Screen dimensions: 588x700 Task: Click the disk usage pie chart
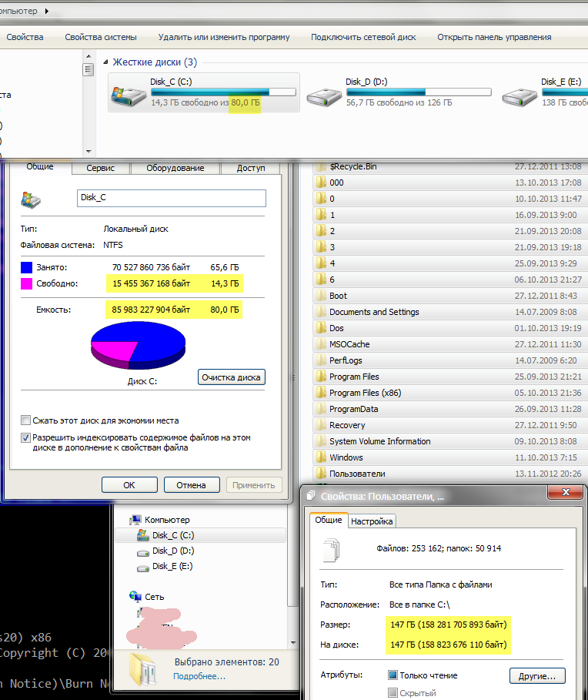coord(138,346)
